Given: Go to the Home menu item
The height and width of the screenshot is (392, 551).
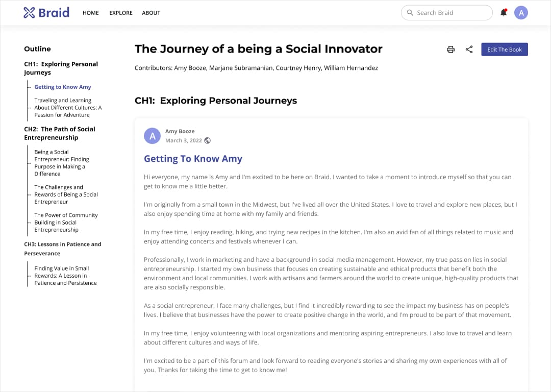Looking at the screenshot, I should (x=91, y=13).
